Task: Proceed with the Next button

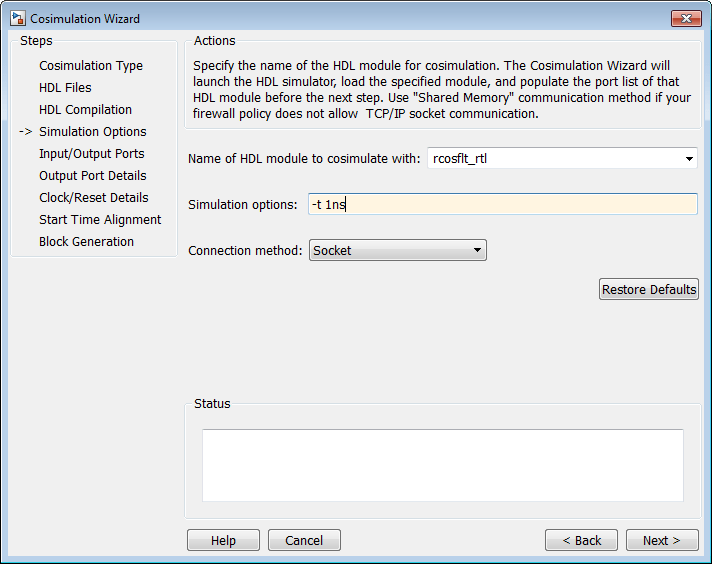Action: [661, 540]
